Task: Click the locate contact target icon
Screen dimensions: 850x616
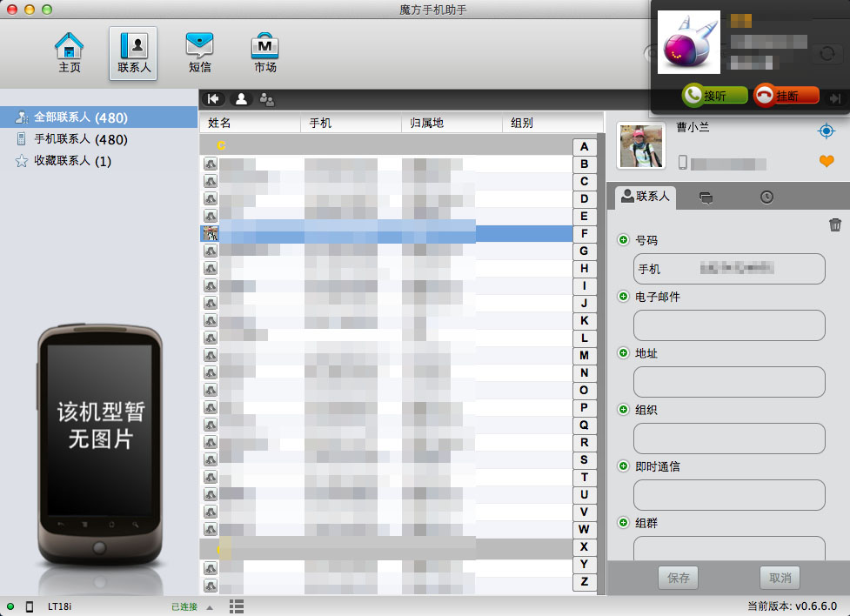Action: tap(826, 131)
